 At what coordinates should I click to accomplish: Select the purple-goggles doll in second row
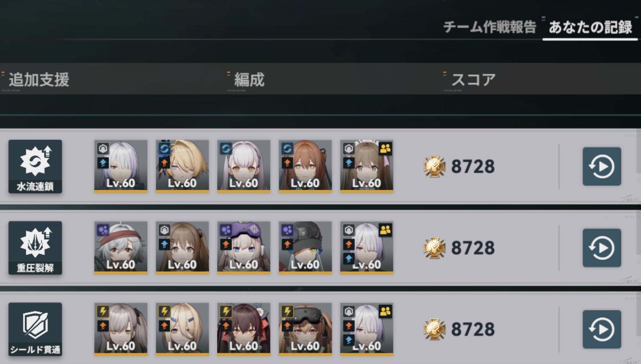[244, 248]
